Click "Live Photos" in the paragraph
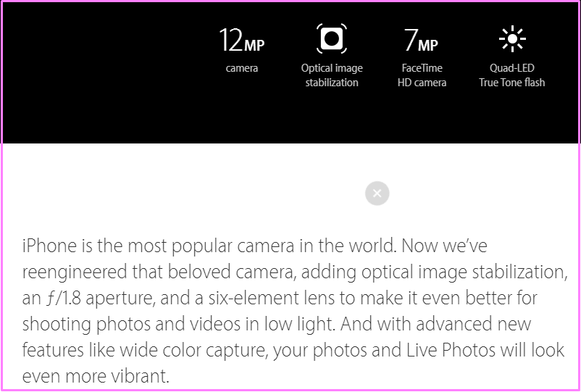The height and width of the screenshot is (392, 581). click(451, 350)
